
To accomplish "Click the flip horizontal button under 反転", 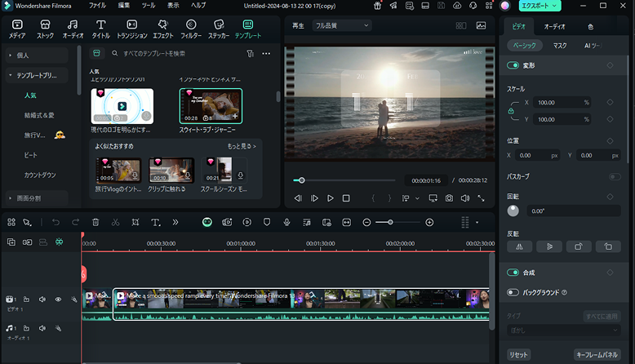I will click(520, 246).
